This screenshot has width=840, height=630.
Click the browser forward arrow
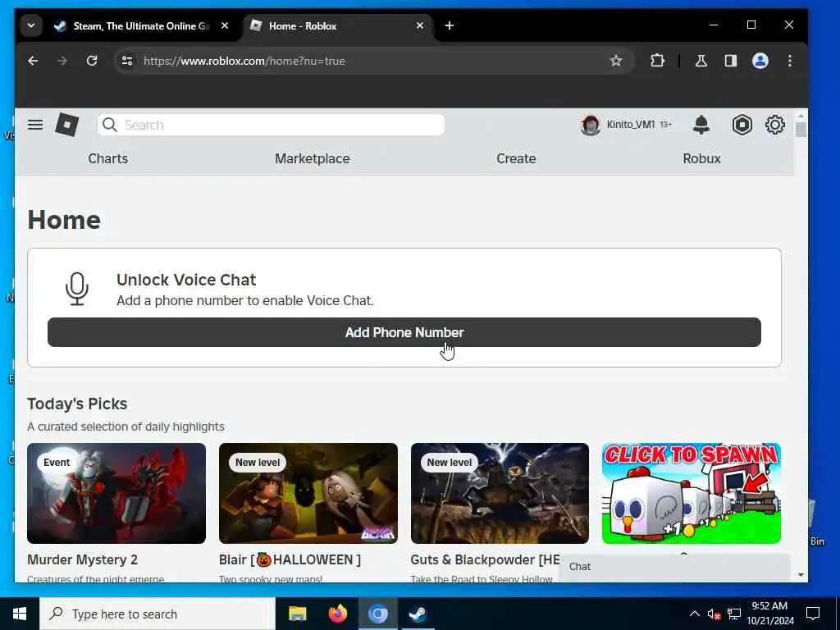click(x=62, y=61)
